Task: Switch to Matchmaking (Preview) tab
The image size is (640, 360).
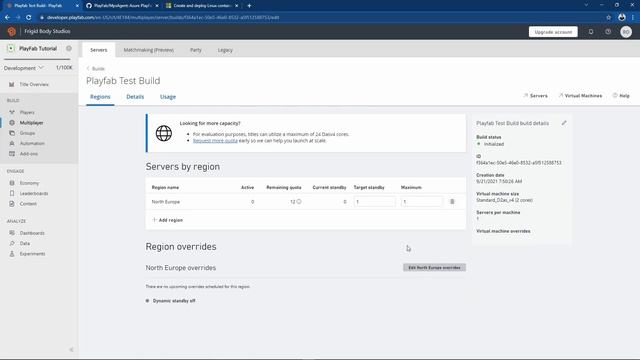Action: coord(149,50)
